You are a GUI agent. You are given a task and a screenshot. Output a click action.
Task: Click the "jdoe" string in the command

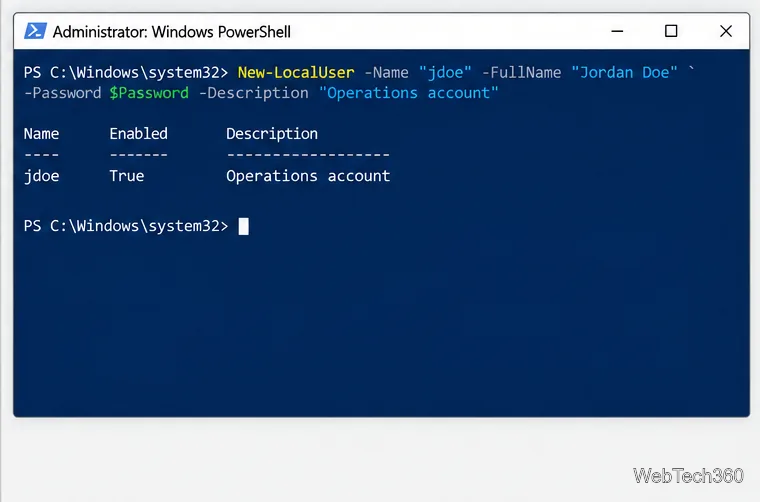[x=445, y=73]
